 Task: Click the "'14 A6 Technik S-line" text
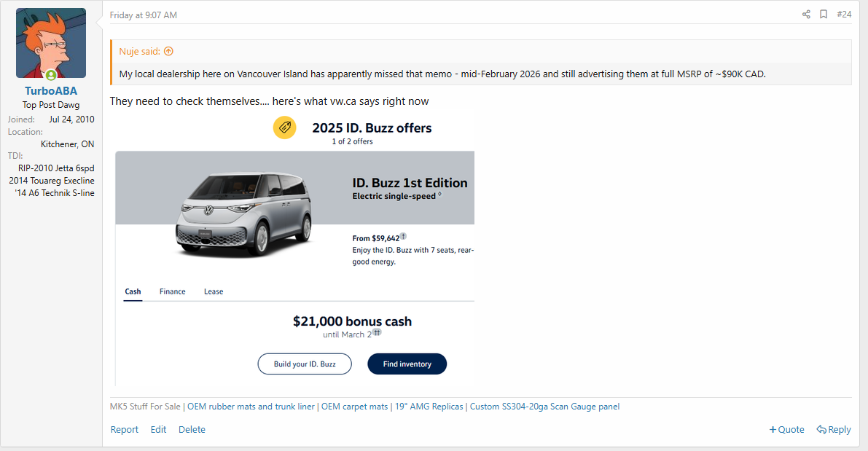tap(55, 193)
